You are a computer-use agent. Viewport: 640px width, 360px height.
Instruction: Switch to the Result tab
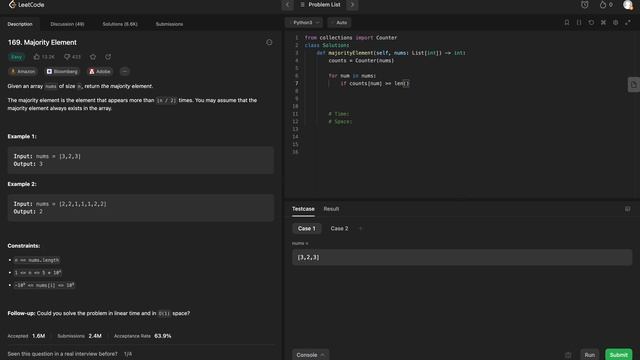pos(331,209)
